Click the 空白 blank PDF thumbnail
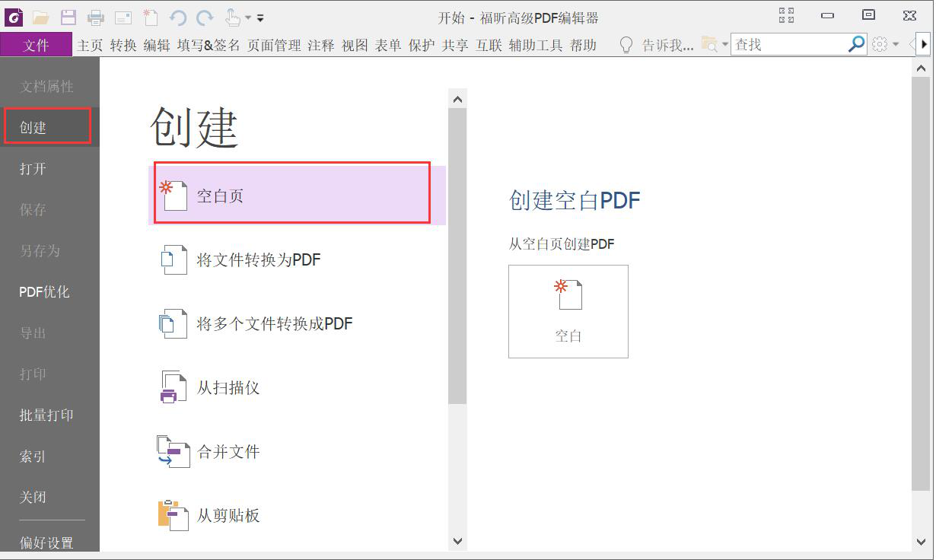The image size is (936, 560). 568,310
